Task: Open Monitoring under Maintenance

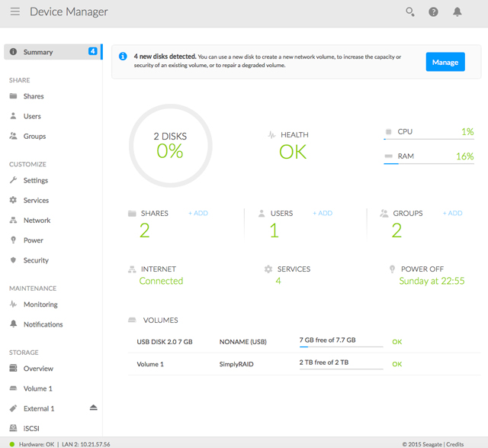Action: pos(40,305)
